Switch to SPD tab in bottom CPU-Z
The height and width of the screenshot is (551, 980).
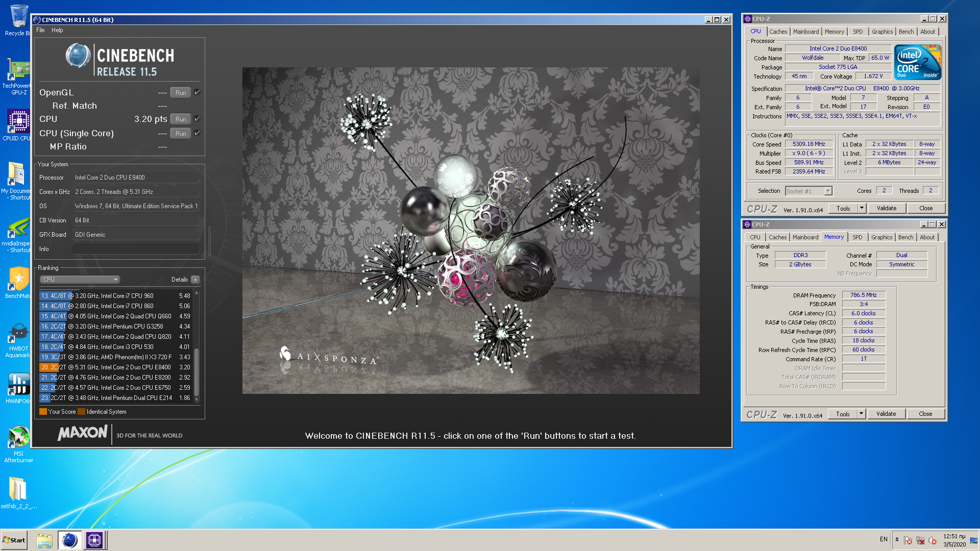(x=857, y=237)
